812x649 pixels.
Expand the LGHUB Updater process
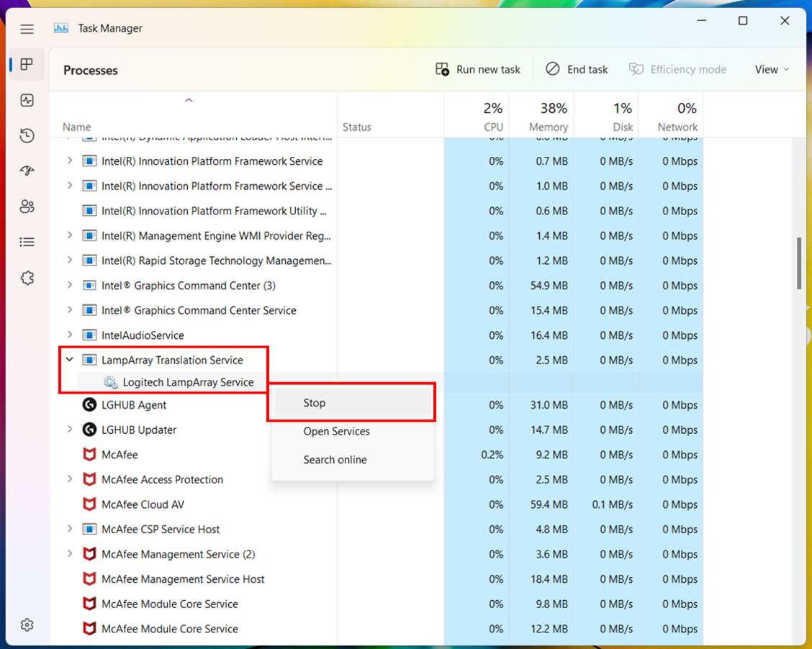(69, 430)
